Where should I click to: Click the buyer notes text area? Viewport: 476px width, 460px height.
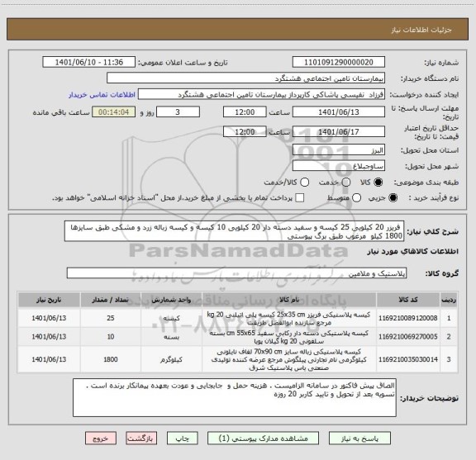[x=235, y=397]
